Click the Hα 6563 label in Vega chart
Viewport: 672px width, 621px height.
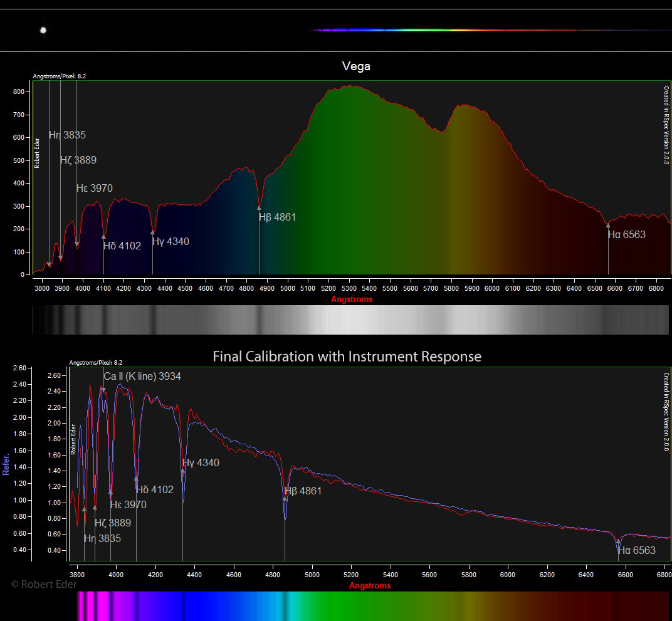[x=626, y=235]
